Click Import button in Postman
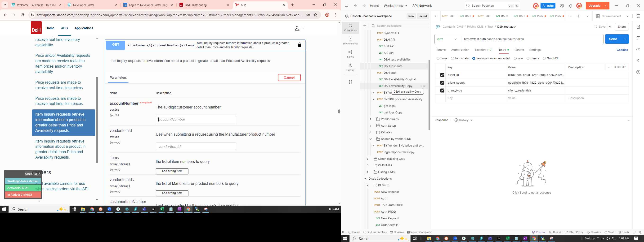The width and height of the screenshot is (644, 242). (x=423, y=16)
